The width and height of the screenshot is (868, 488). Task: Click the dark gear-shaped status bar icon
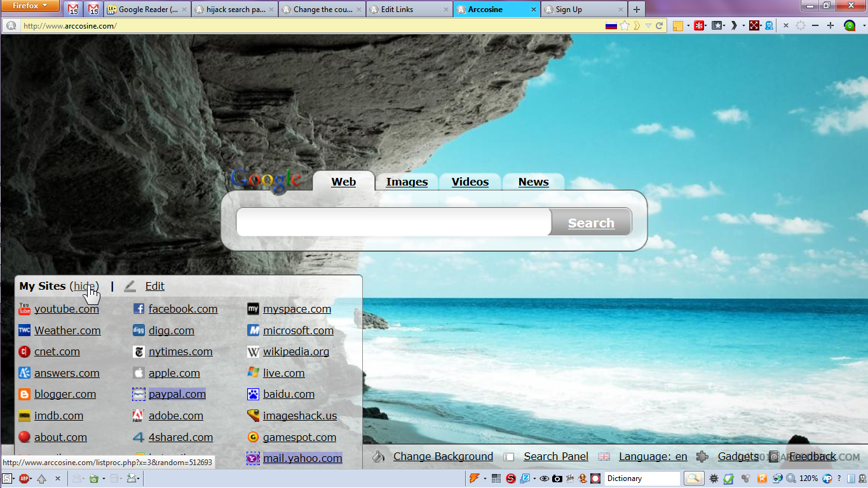714,478
